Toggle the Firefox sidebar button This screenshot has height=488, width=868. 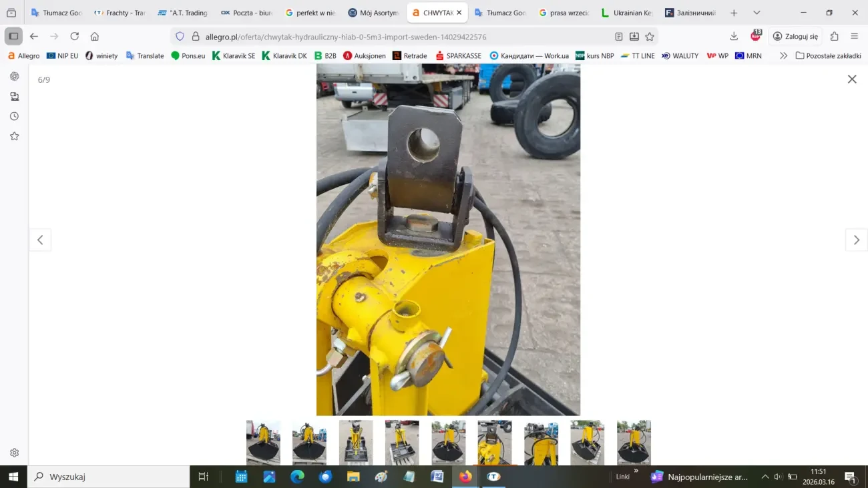point(13,36)
